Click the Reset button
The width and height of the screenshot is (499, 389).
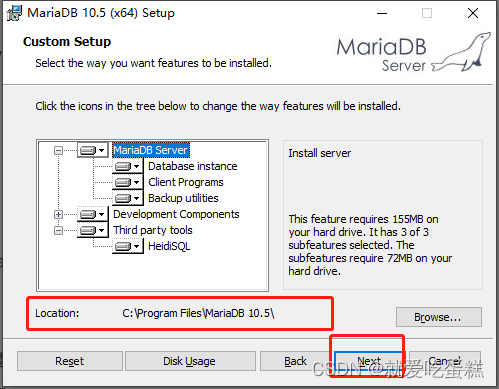point(70,361)
